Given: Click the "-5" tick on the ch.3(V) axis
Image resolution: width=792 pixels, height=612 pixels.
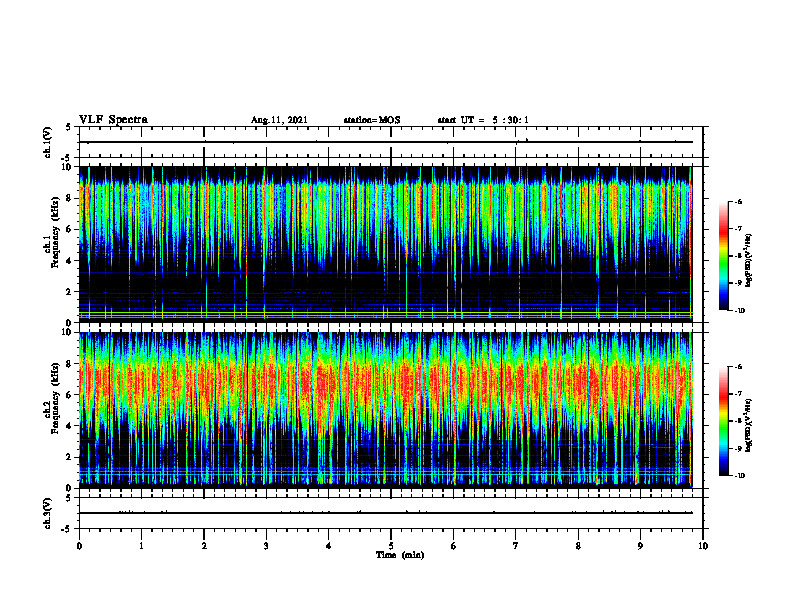Looking at the screenshot, I should click(66, 529).
